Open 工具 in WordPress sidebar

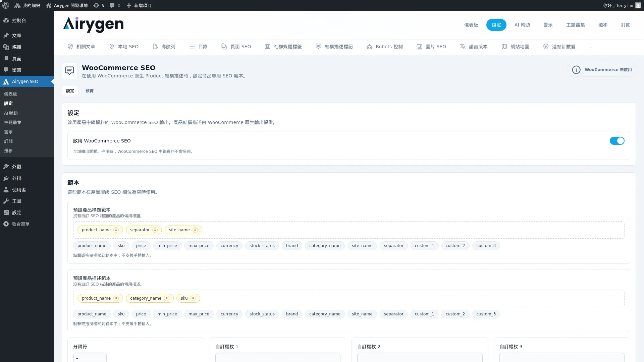tap(27, 201)
